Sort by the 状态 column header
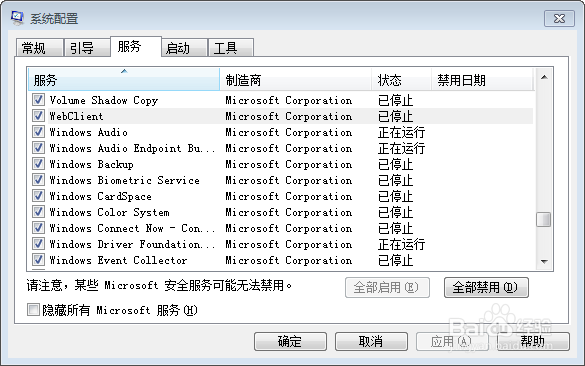This screenshot has height=366, width=585. click(x=401, y=79)
